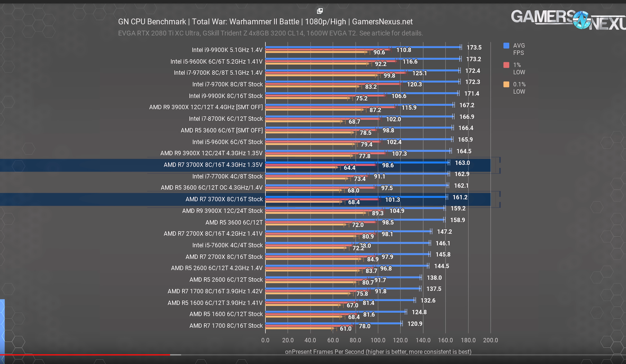Click the picture-in-picture popout icon
Viewport: 626px width, 364px height.
point(320,11)
